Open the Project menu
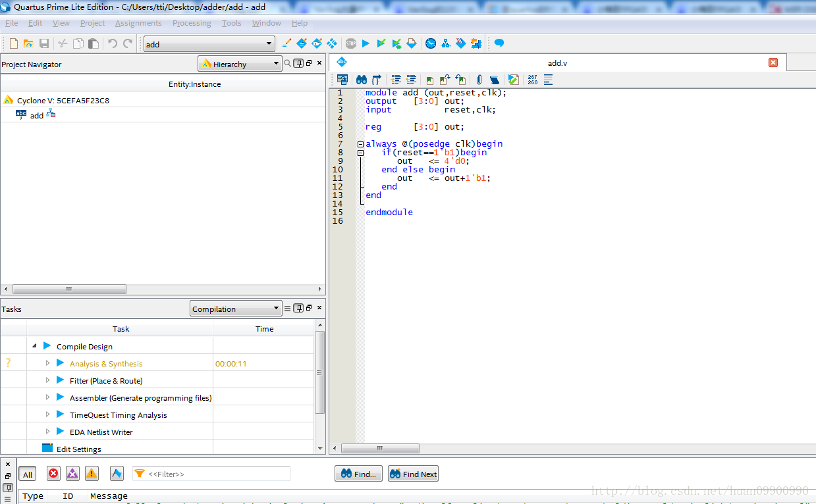This screenshot has width=816, height=504. click(92, 23)
